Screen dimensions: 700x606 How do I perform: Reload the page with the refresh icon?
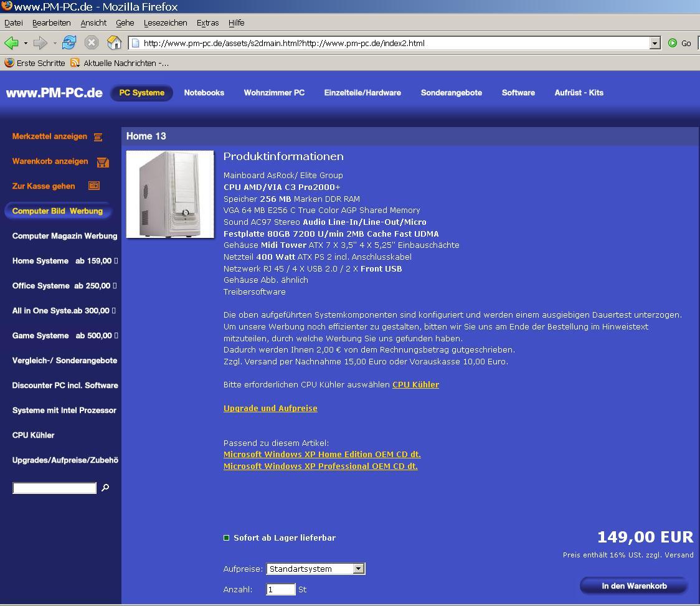click(69, 43)
